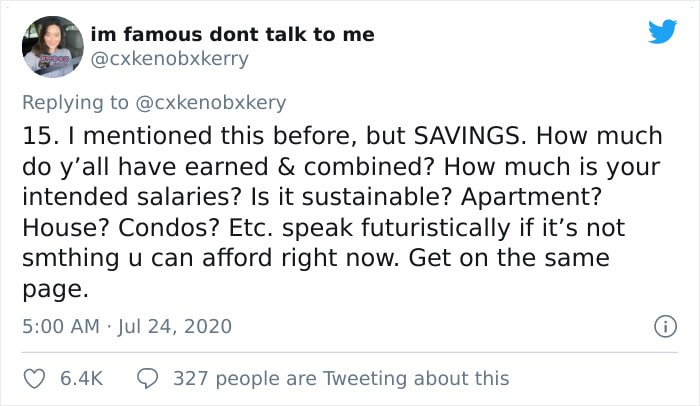Open the info circle icon
700x406 pixels.
pos(665,326)
